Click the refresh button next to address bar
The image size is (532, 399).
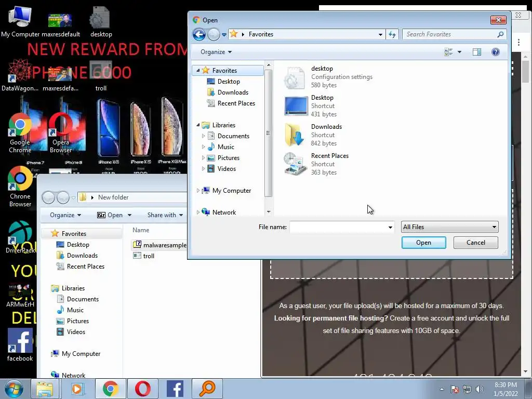[392, 34]
